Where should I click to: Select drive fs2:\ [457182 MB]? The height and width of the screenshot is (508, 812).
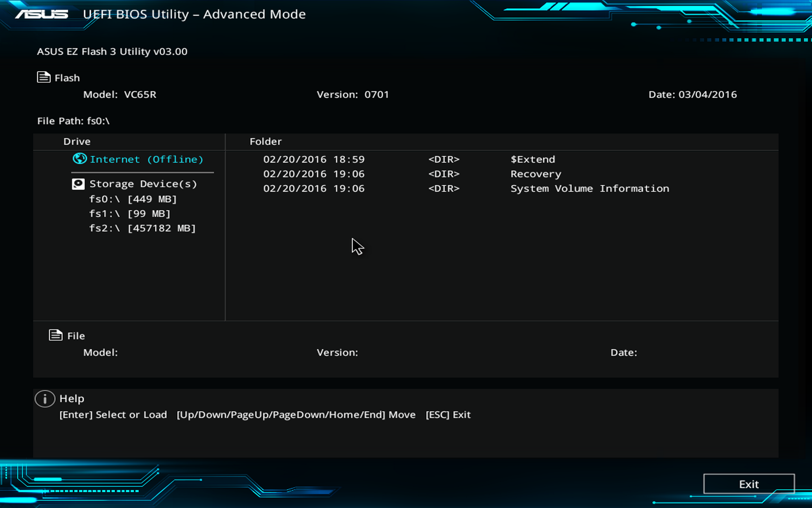click(143, 228)
